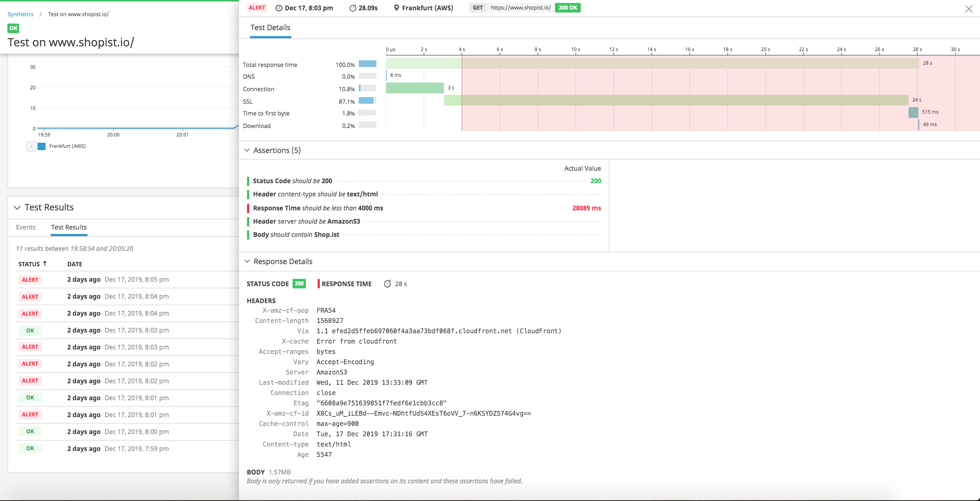Click the ALERT badge in the panel header
This screenshot has height=501, width=980.
coord(257,8)
